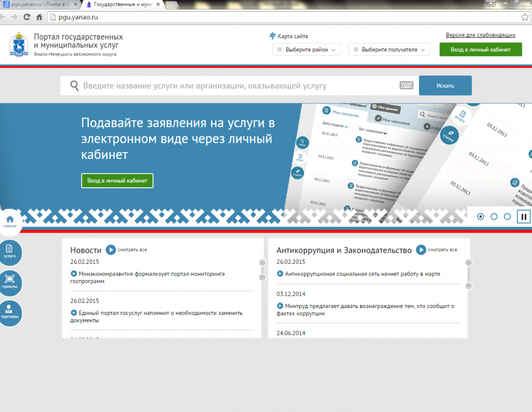Screen dimensions: 532x412
Task: Reload the page with refresh icon
Action: point(27,17)
